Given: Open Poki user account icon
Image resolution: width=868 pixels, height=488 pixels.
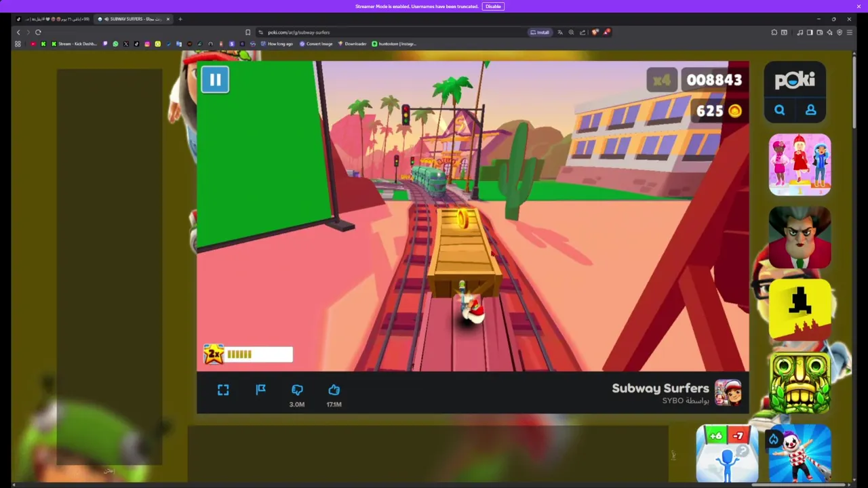Looking at the screenshot, I should point(810,110).
